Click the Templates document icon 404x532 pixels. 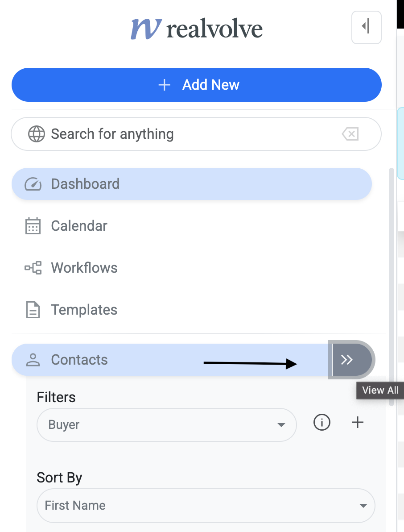33,310
